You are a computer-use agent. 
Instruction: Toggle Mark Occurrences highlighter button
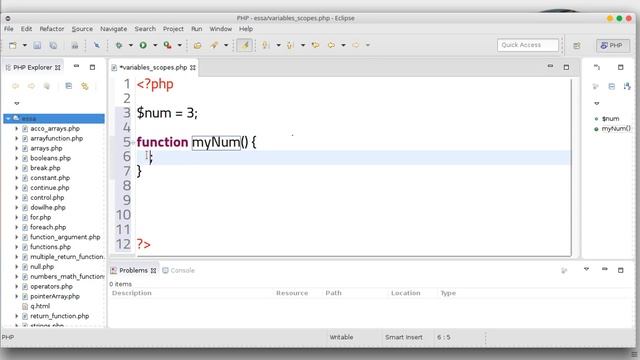pyautogui.click(x=245, y=45)
